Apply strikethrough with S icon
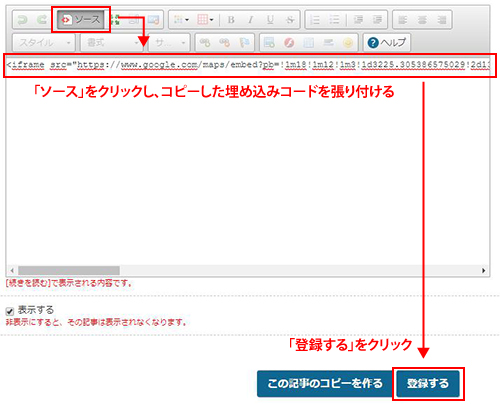This screenshot has height=404, width=500. click(x=290, y=20)
